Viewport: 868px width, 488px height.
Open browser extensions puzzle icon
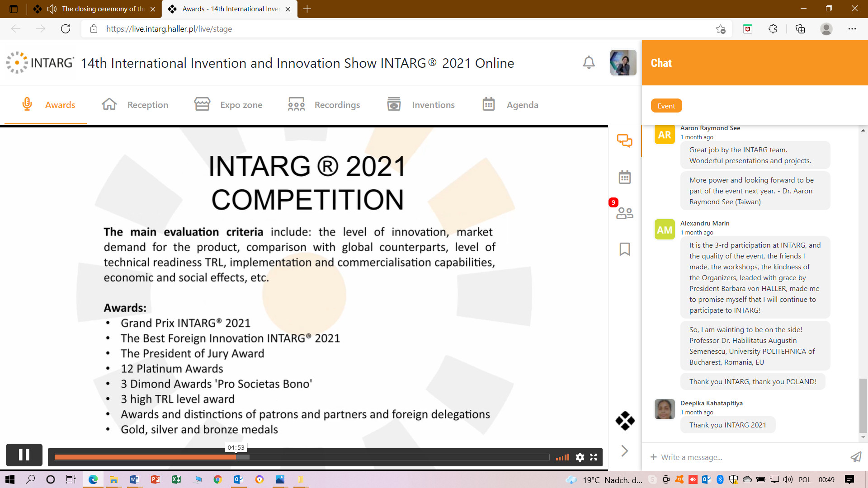(773, 29)
